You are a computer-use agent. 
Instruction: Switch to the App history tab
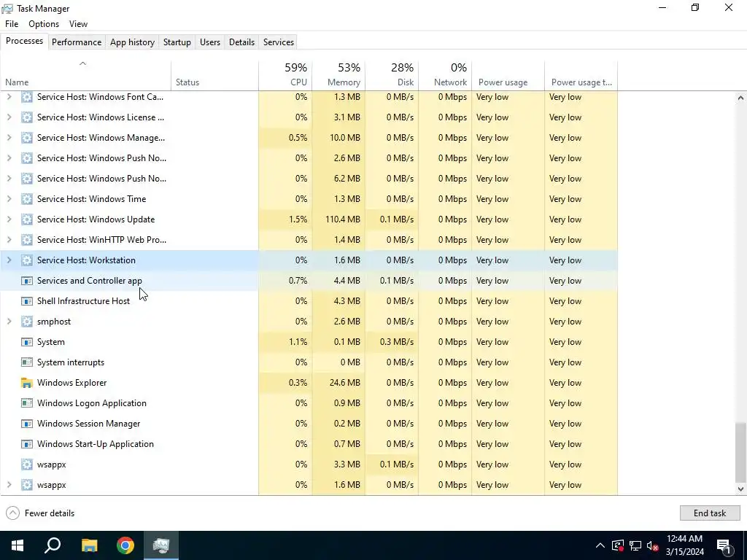pyautogui.click(x=133, y=42)
